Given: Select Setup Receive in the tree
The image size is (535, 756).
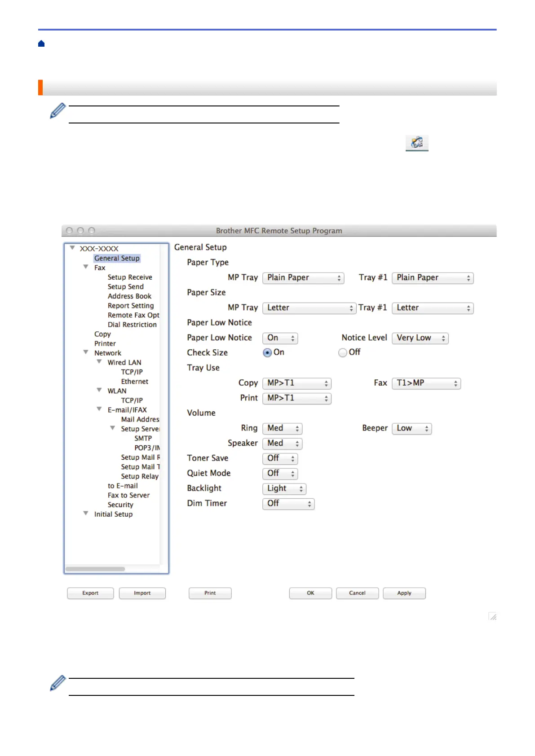Looking at the screenshot, I should [130, 277].
